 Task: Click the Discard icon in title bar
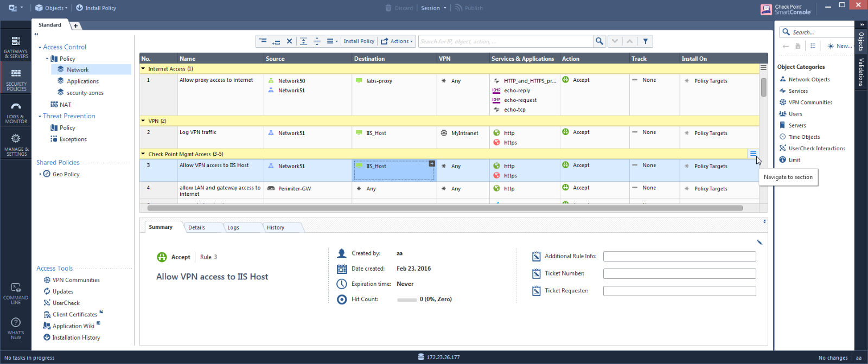click(x=388, y=8)
